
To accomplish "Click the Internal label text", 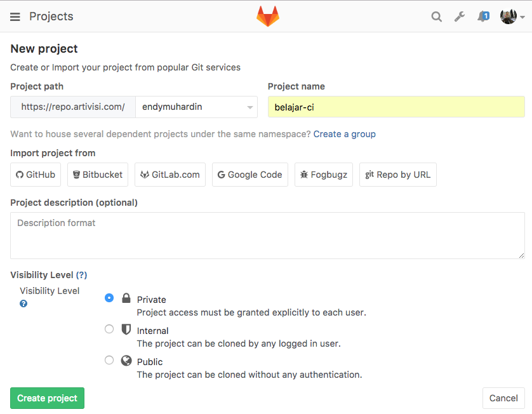I will pyautogui.click(x=152, y=331).
